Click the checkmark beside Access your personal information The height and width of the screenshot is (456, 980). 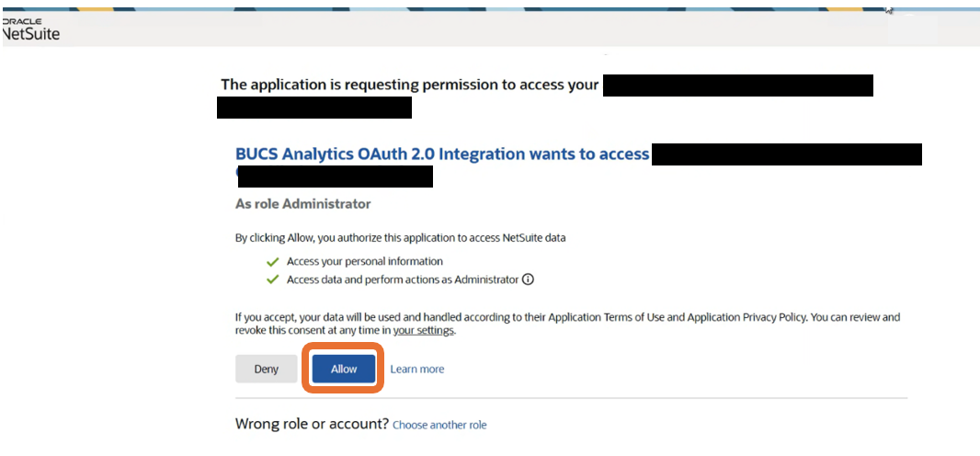(x=273, y=262)
